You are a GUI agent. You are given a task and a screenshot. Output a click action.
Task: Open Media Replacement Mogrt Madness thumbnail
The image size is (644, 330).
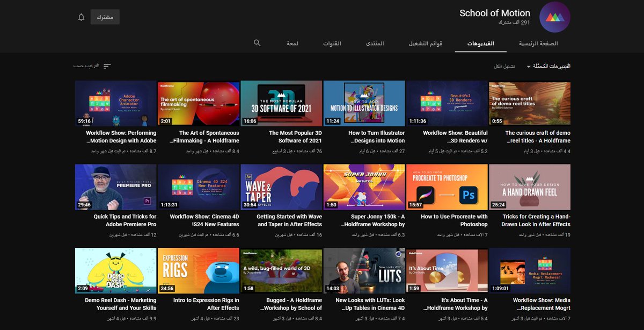click(x=530, y=271)
